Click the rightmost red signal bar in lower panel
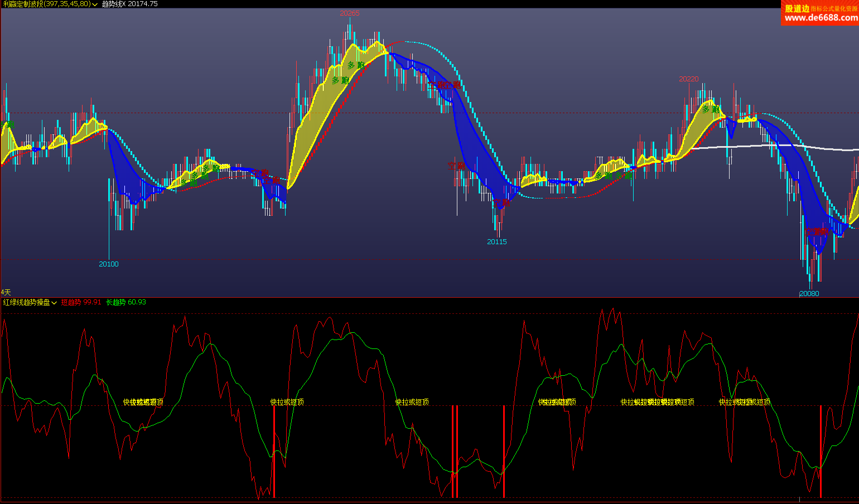 pos(821,452)
